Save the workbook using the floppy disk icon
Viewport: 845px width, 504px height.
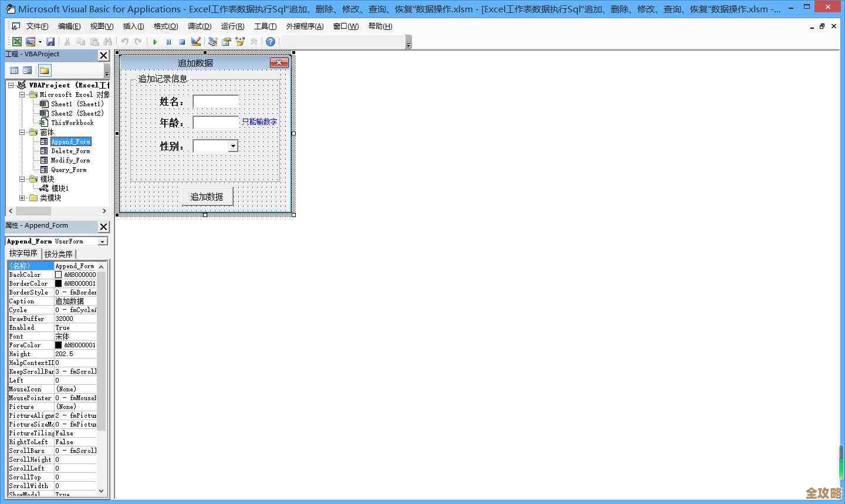(x=50, y=42)
